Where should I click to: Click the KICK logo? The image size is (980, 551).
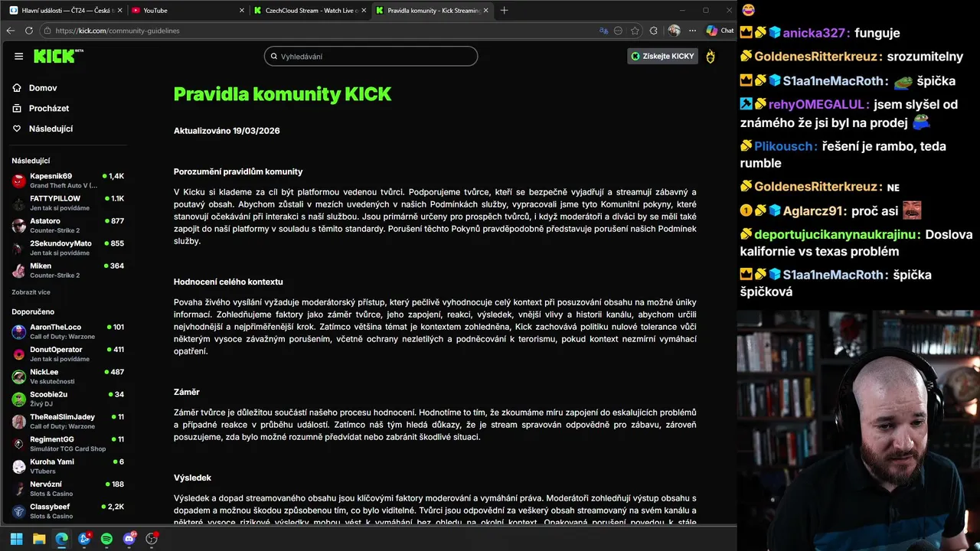click(x=58, y=56)
